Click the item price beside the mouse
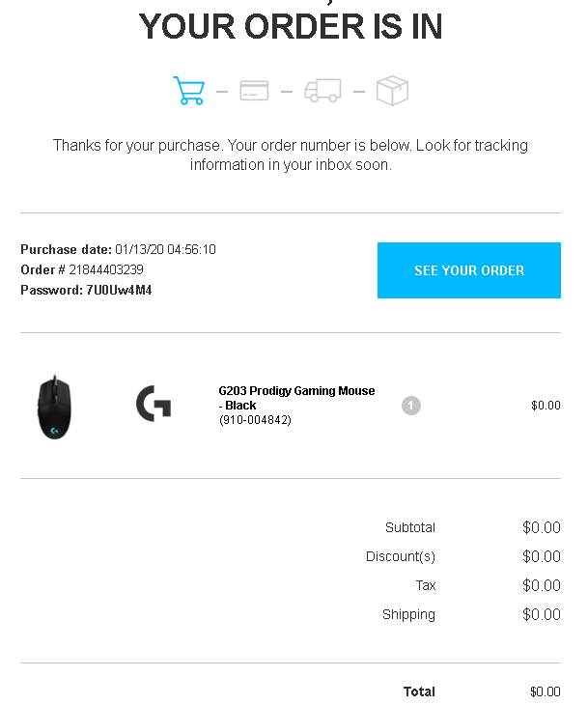The width and height of the screenshot is (588, 705). 546,406
